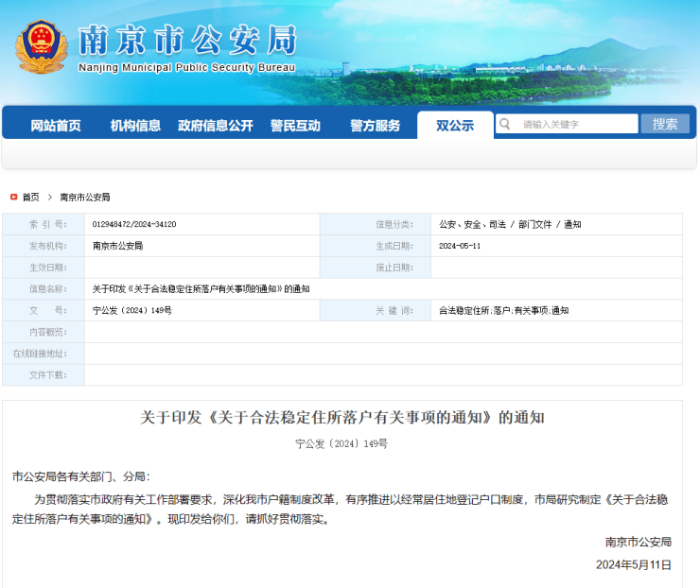
Task: Select the 政府信息公开 navigation item
Action: [216, 125]
